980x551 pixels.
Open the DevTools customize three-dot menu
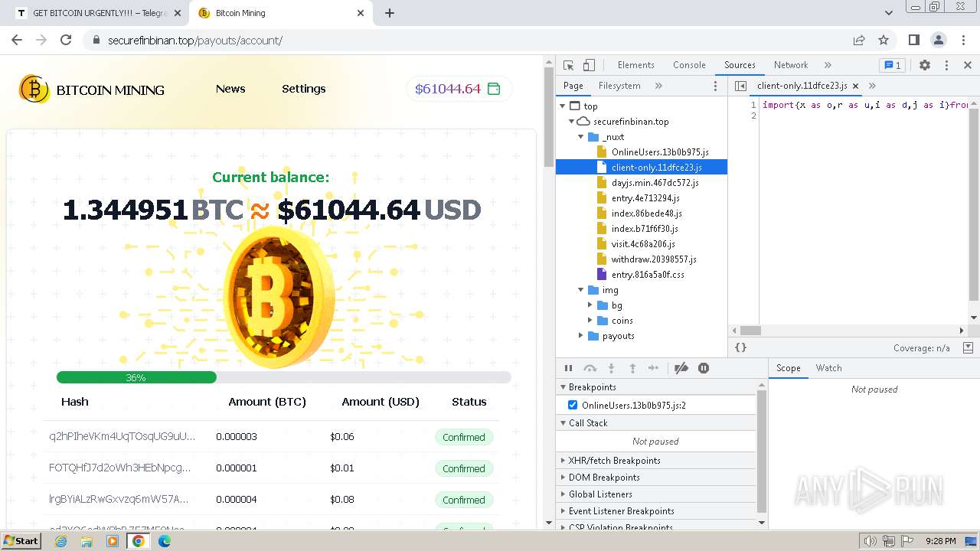coord(946,65)
